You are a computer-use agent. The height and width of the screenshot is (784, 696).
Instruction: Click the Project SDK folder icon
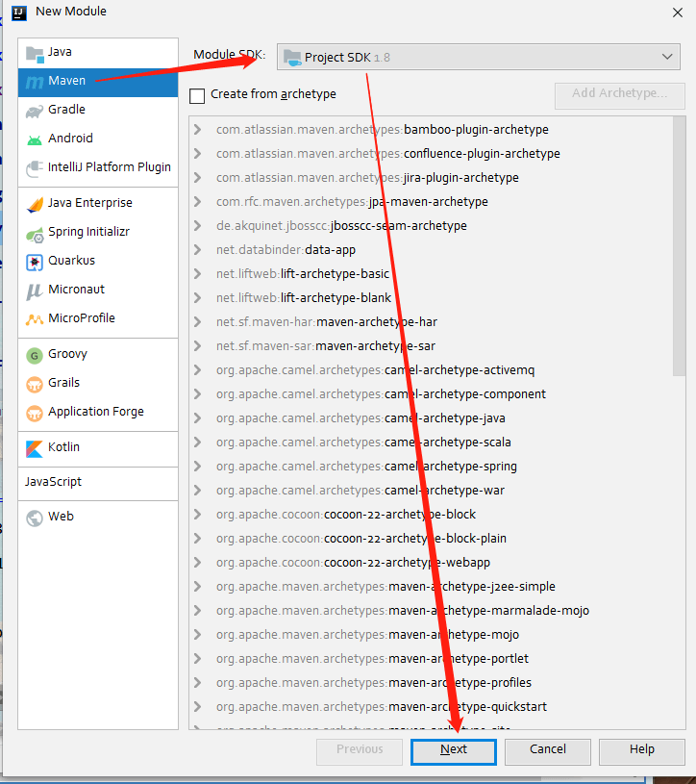pos(292,58)
